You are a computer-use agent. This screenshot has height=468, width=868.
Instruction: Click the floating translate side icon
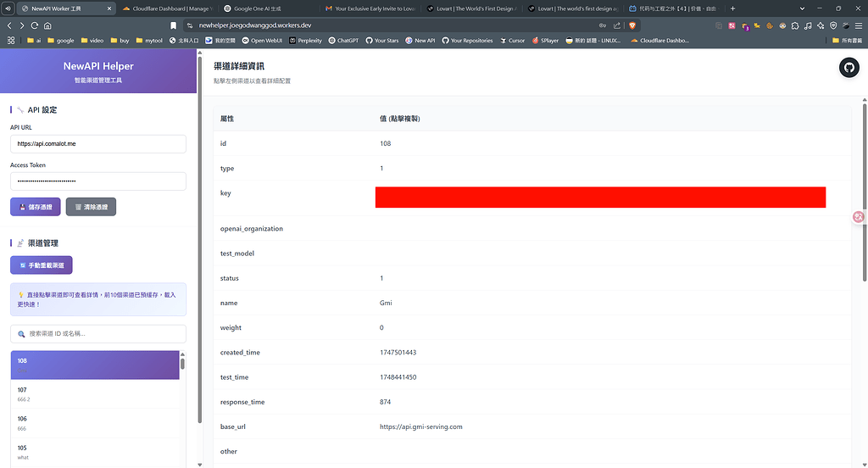(x=859, y=217)
